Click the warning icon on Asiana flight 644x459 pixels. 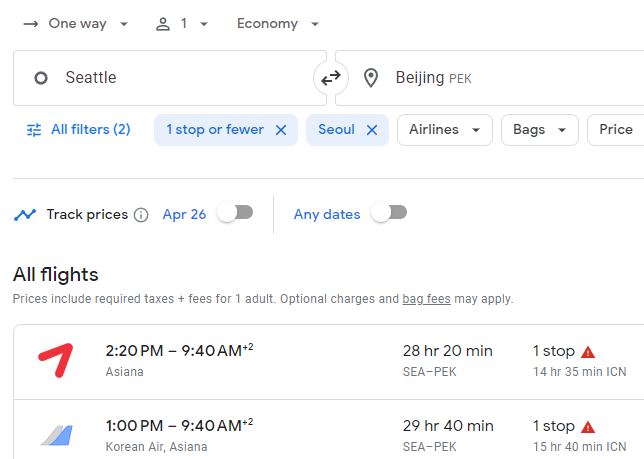click(x=588, y=352)
